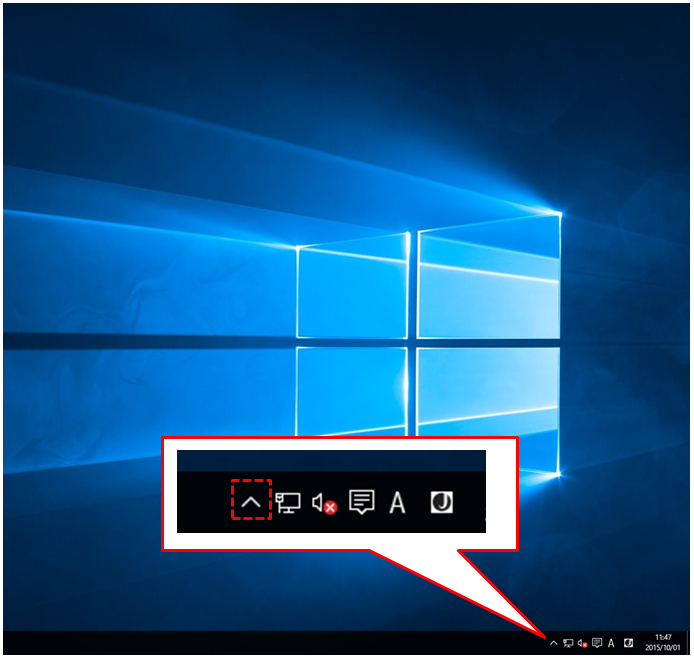
Task: Click the Show desktop strip at taskbar's end
Action: [687, 643]
